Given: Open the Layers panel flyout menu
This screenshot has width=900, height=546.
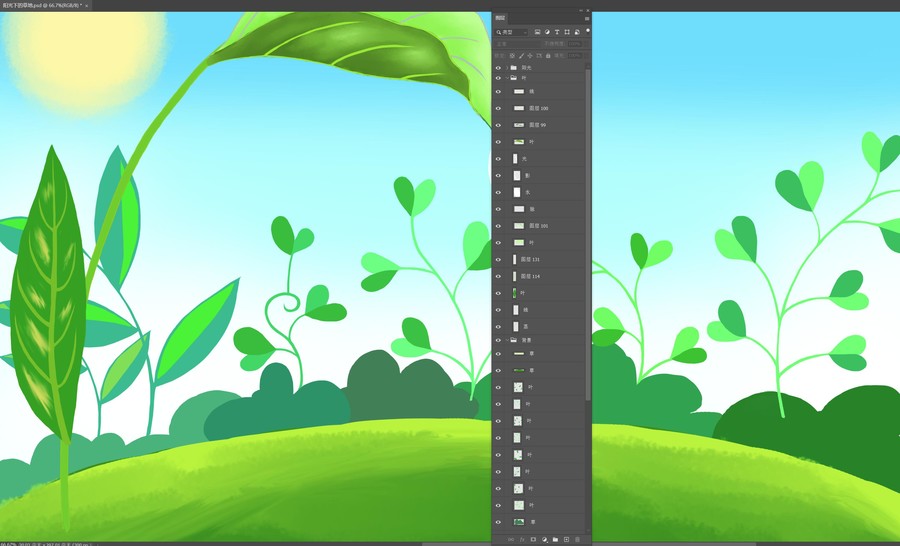Looking at the screenshot, I should pos(587,18).
